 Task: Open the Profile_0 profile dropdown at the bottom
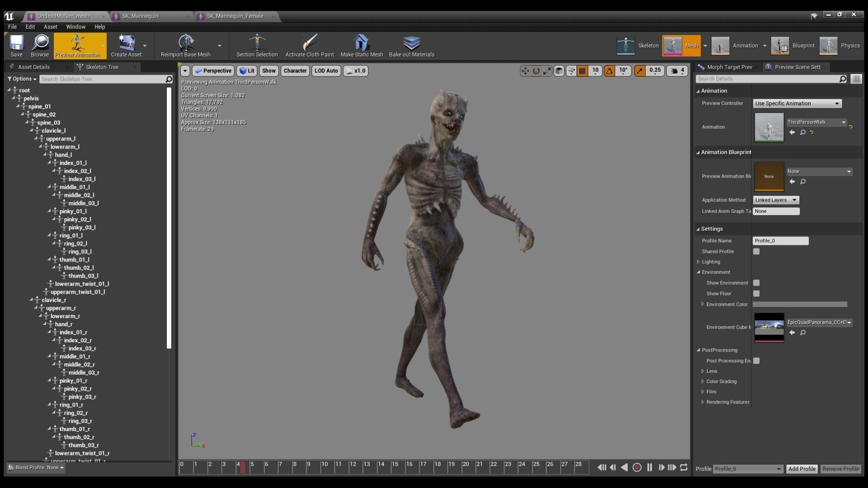pos(748,469)
